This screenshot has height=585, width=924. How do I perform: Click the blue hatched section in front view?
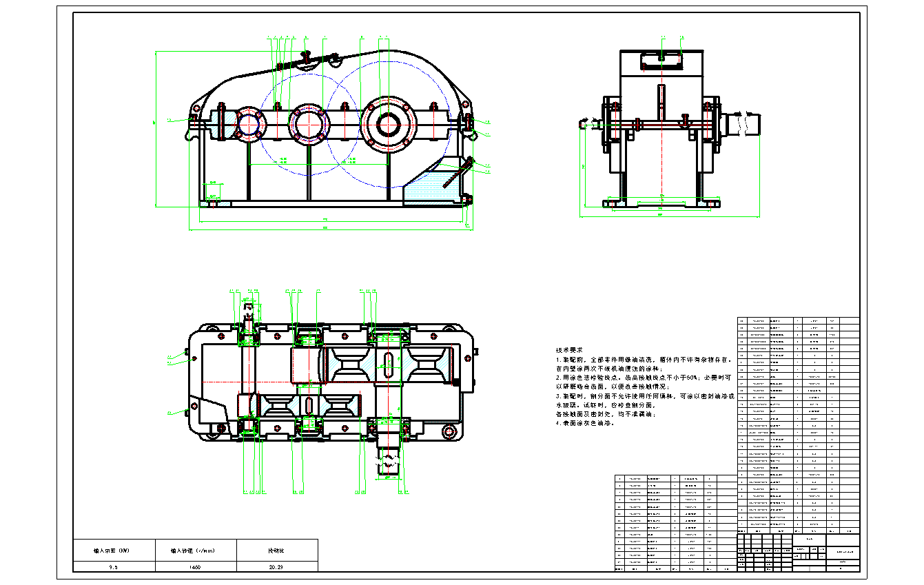(434, 185)
